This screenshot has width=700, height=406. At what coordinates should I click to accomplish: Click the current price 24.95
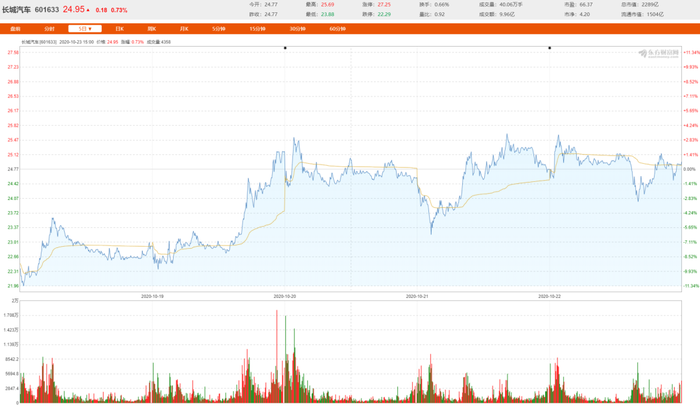point(74,9)
